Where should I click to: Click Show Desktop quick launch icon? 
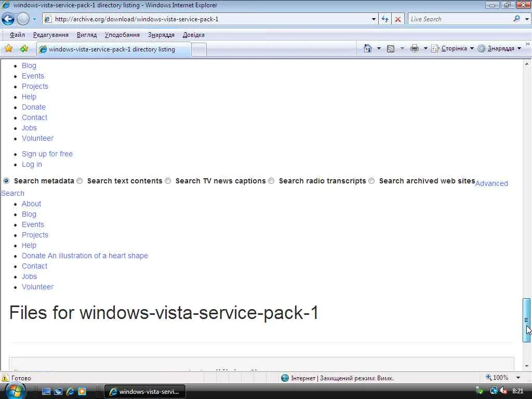pos(46,392)
